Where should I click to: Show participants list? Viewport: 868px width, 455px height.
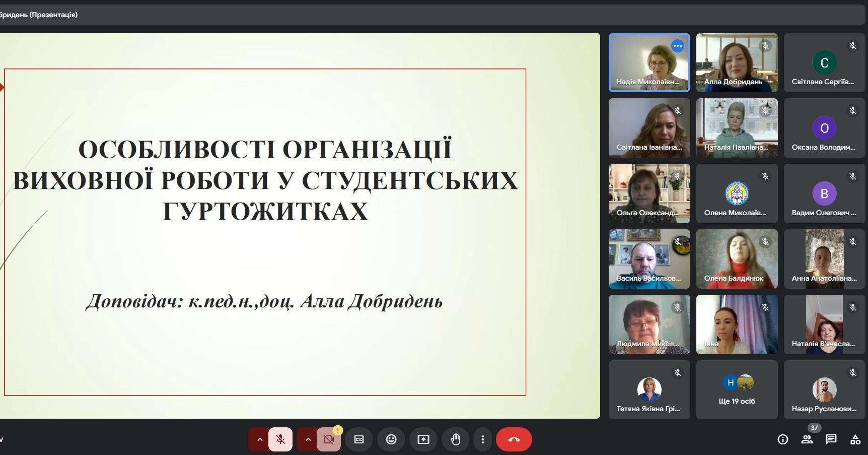[807, 439]
